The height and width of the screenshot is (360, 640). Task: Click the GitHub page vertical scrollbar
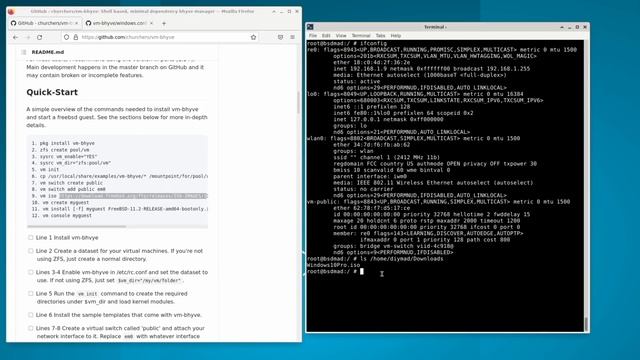pos(298,102)
